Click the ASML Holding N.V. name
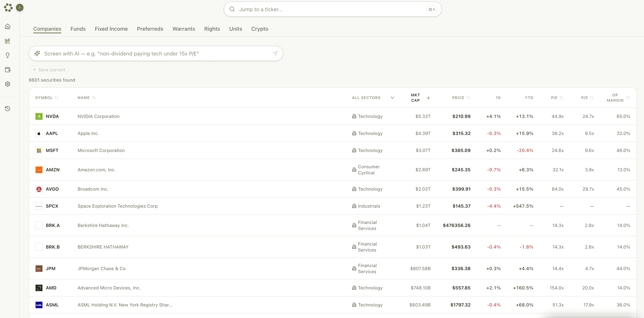The height and width of the screenshot is (318, 644). point(125,305)
